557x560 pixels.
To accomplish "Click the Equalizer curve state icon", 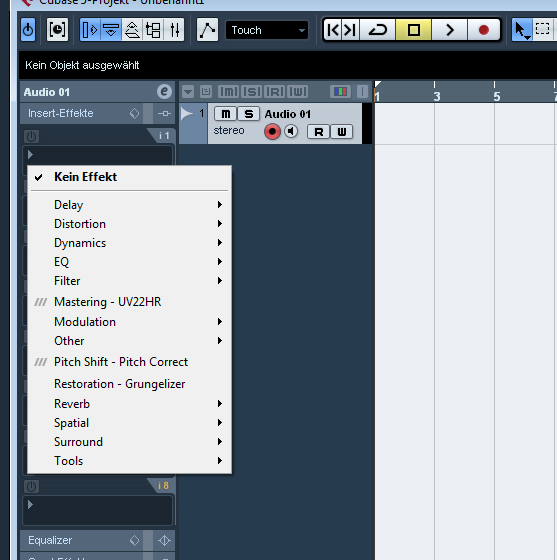I will point(164,540).
